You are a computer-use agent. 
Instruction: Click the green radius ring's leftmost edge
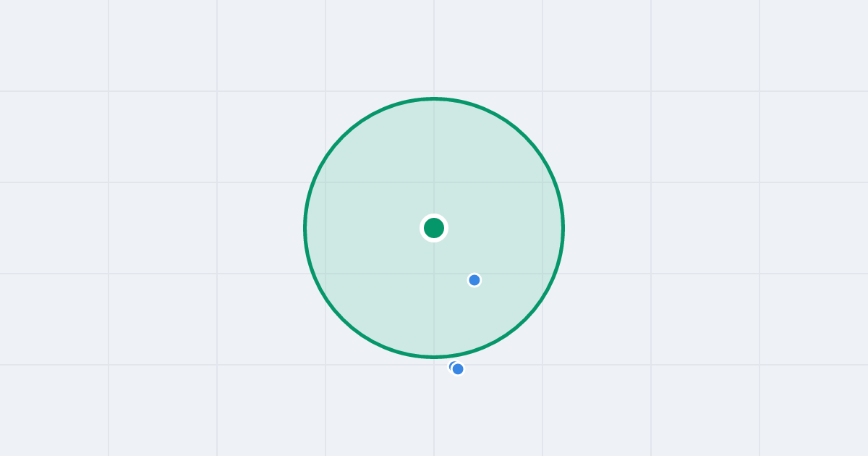tap(305, 228)
